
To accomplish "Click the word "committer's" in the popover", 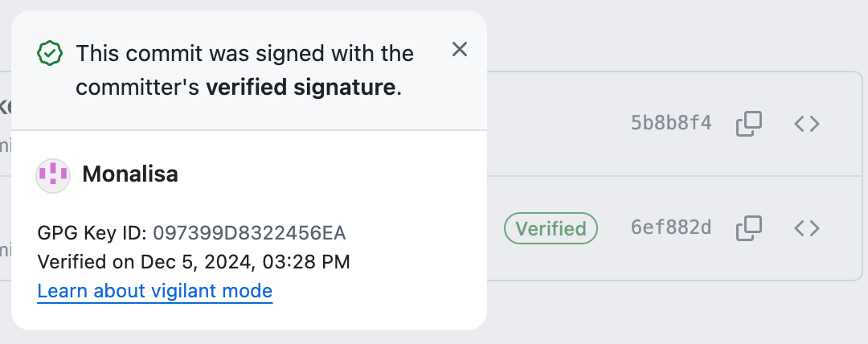I will [137, 88].
